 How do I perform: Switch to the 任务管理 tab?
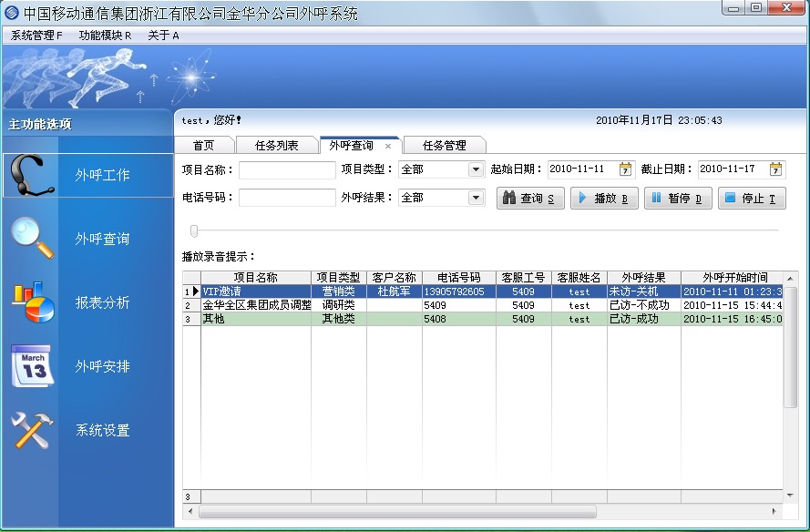445,146
